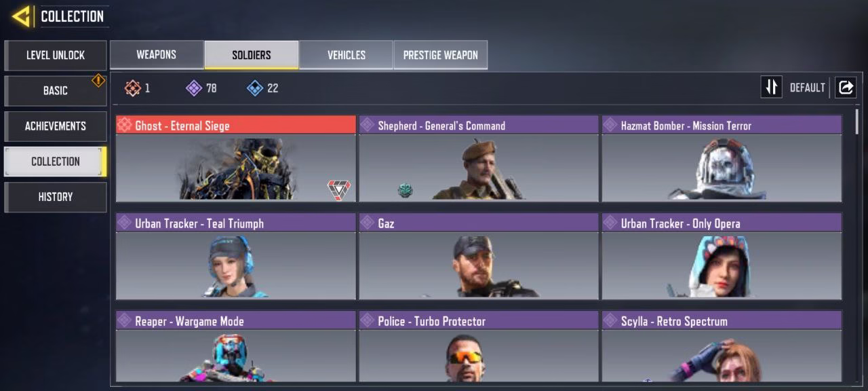Select Urban Tracker - Only Opera card
This screenshot has width=868, height=391.
click(x=722, y=257)
